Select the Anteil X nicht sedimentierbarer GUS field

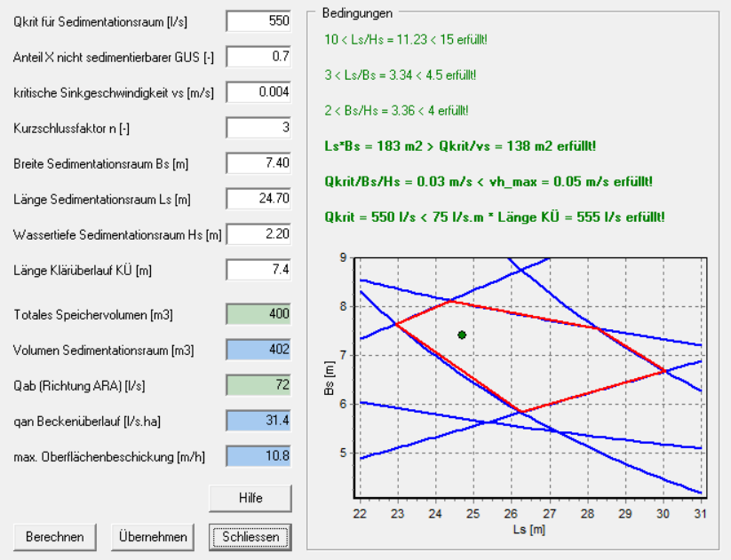[x=258, y=57]
